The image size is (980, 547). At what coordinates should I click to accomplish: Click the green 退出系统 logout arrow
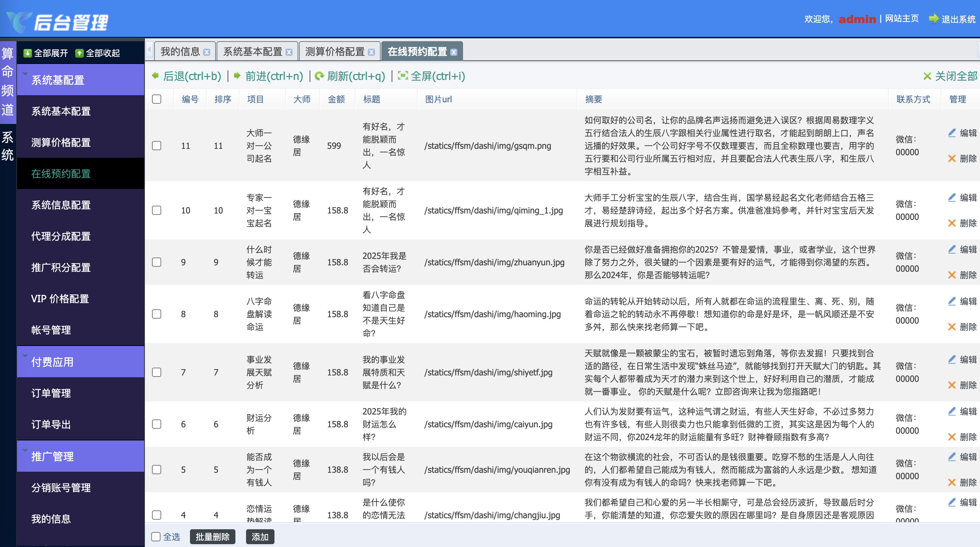[x=933, y=19]
